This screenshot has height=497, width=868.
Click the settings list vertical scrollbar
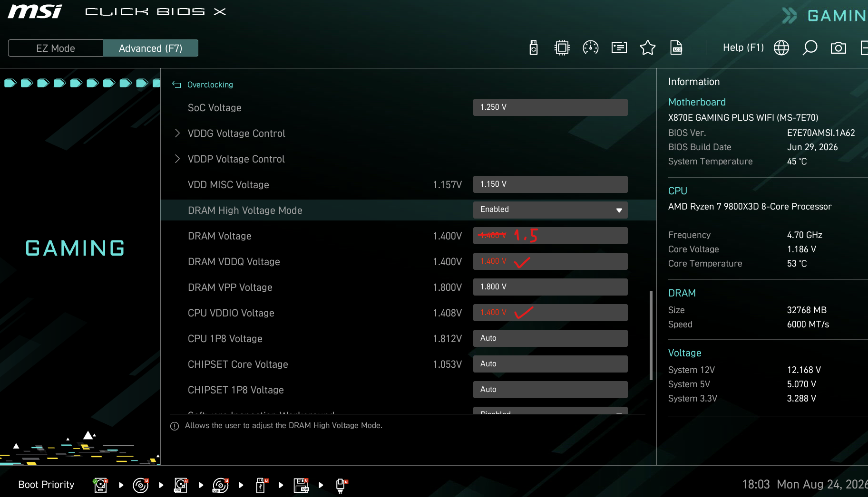tap(651, 335)
